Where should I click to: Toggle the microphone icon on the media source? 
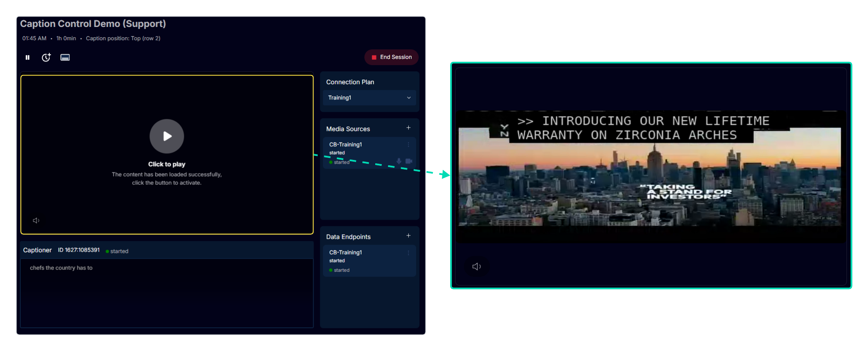pyautogui.click(x=399, y=161)
